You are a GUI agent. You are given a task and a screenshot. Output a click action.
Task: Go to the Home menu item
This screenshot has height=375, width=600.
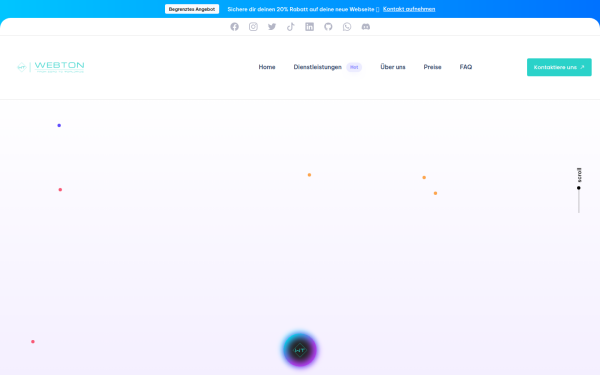click(x=267, y=67)
